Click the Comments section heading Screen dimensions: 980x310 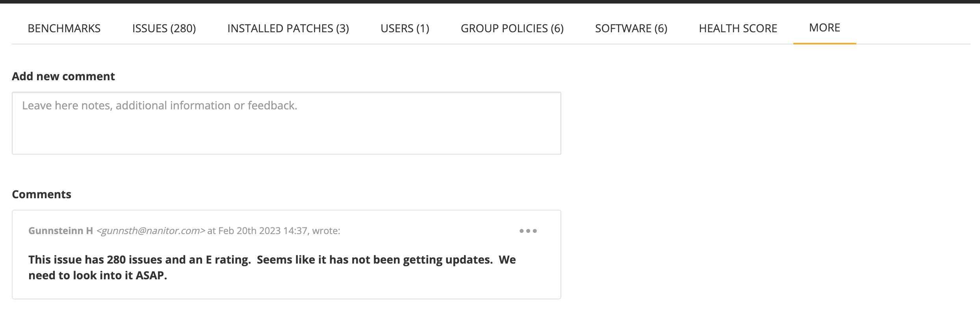coord(42,194)
